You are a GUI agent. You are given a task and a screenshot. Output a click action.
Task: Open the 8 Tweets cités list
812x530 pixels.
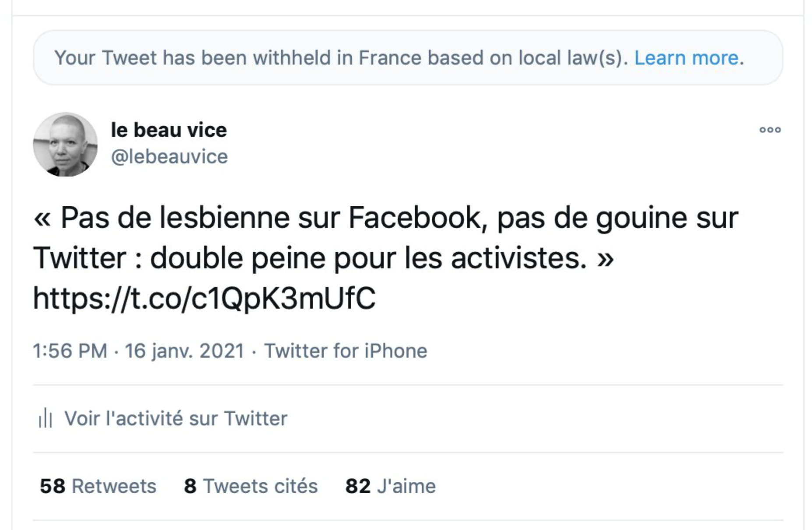pyautogui.click(x=251, y=486)
